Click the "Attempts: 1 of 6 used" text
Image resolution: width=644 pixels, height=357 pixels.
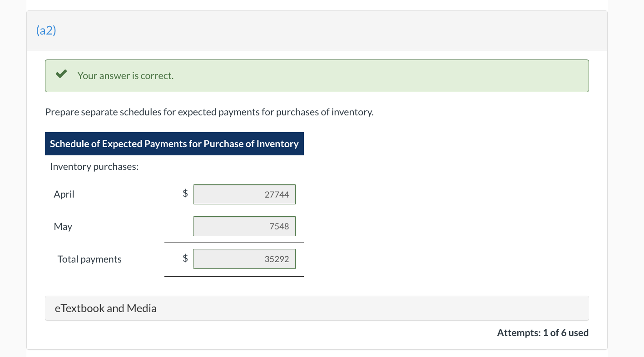click(x=543, y=333)
